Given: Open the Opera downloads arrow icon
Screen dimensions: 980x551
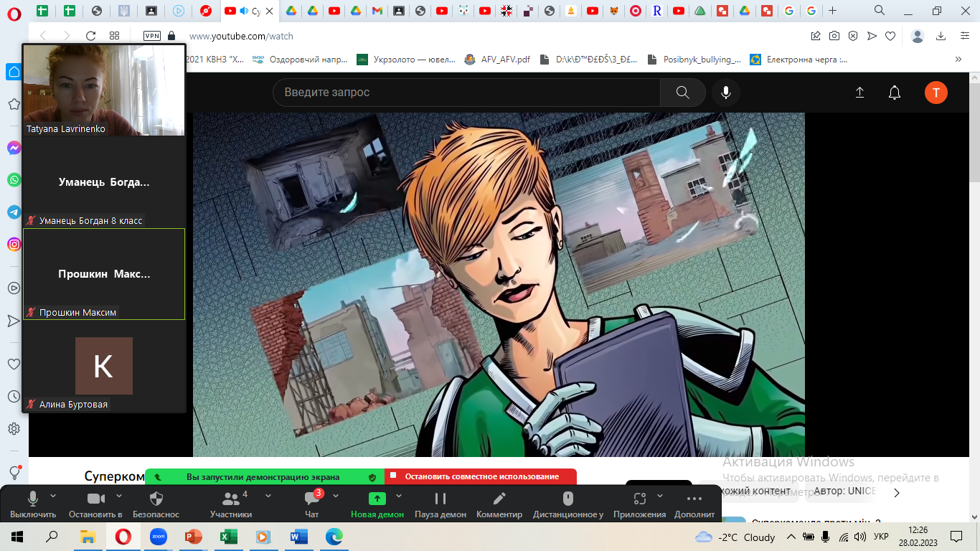Looking at the screenshot, I should tap(943, 36).
